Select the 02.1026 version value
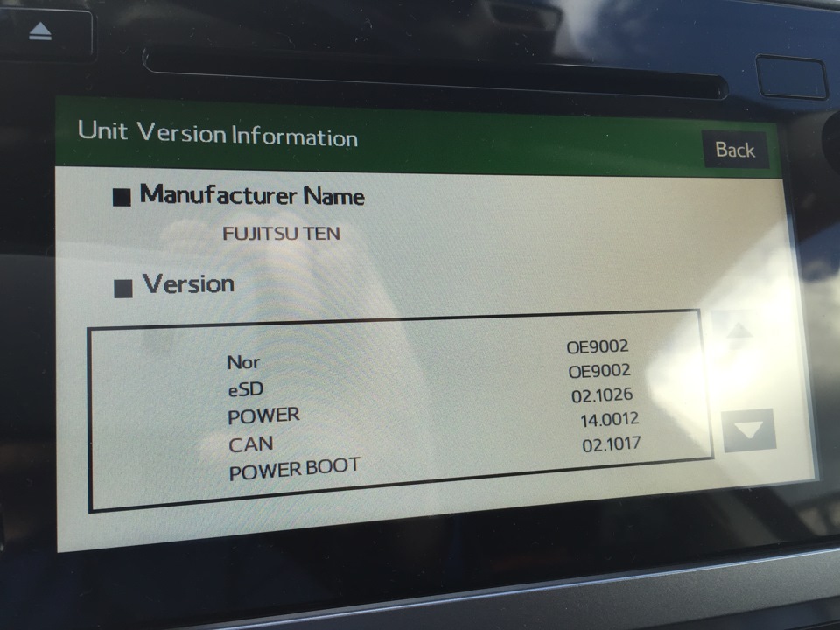This screenshot has height=630, width=840. [x=602, y=395]
